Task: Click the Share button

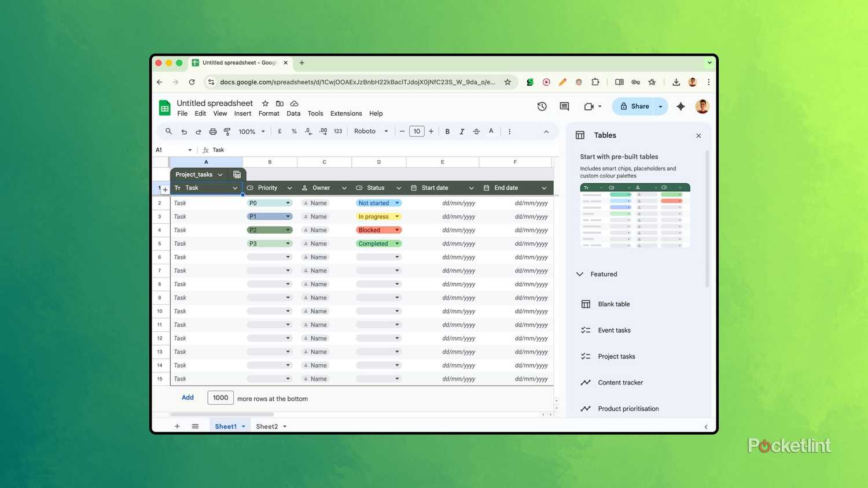Action: pos(634,106)
